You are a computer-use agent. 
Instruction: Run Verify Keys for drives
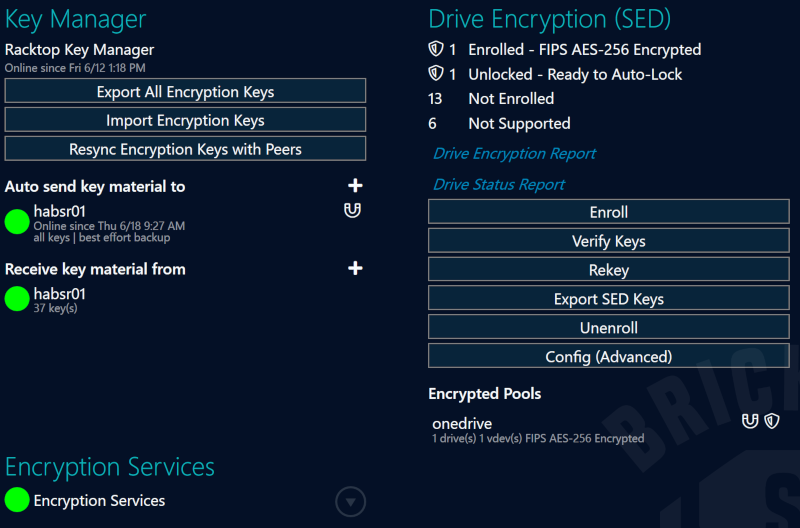608,241
